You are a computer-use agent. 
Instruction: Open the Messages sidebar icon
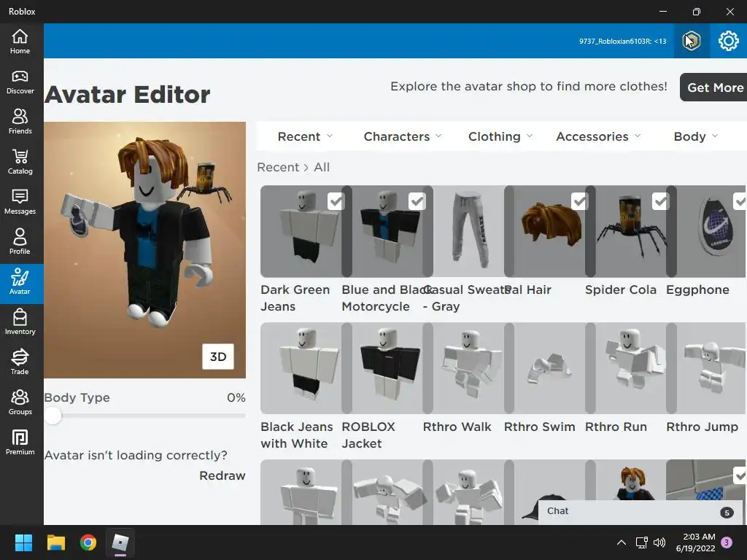coord(20,202)
